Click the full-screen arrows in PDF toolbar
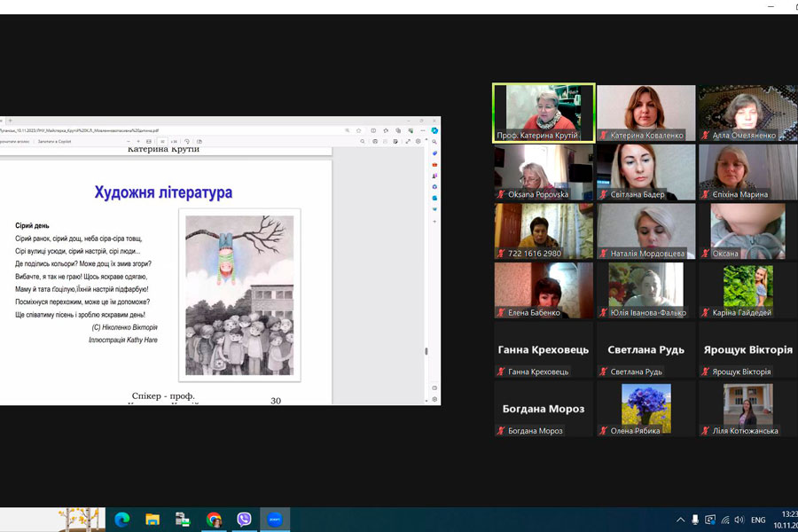Image resolution: width=798 pixels, height=532 pixels. (x=407, y=141)
